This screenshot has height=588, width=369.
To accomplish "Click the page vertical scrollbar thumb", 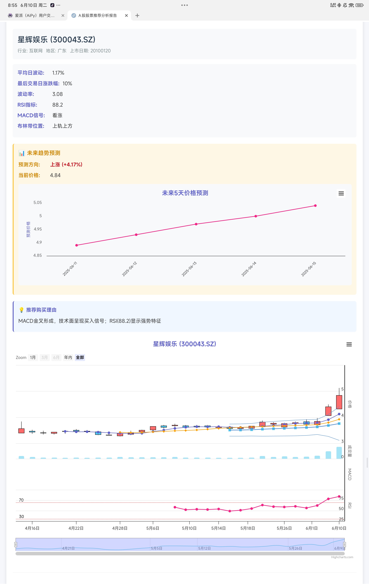I will (x=367, y=462).
